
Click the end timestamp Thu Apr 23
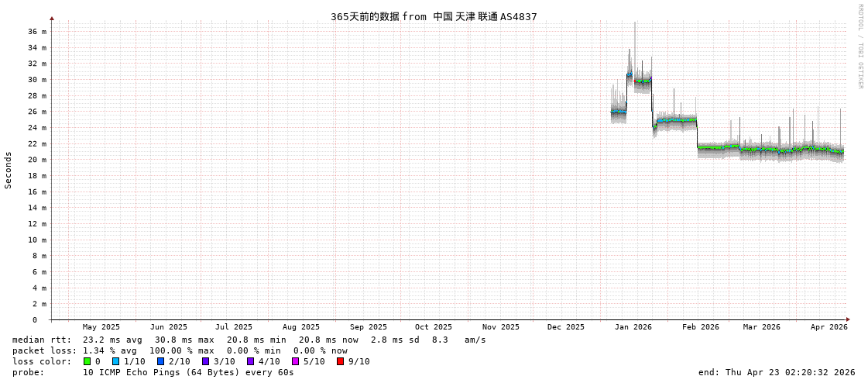coord(776,372)
